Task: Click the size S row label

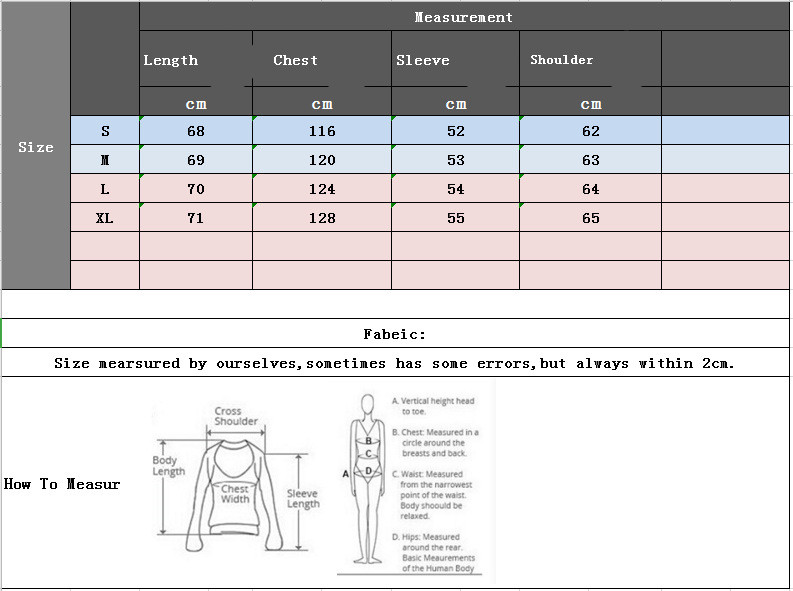Action: tap(105, 131)
